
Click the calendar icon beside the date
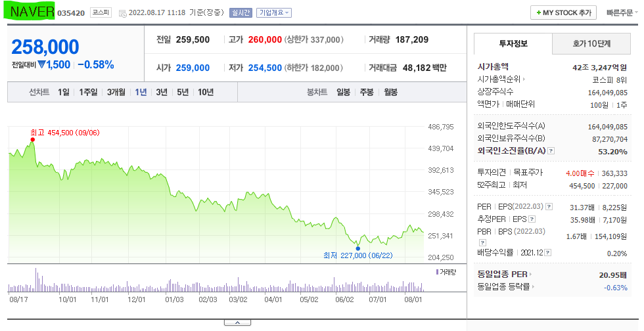click(x=122, y=13)
